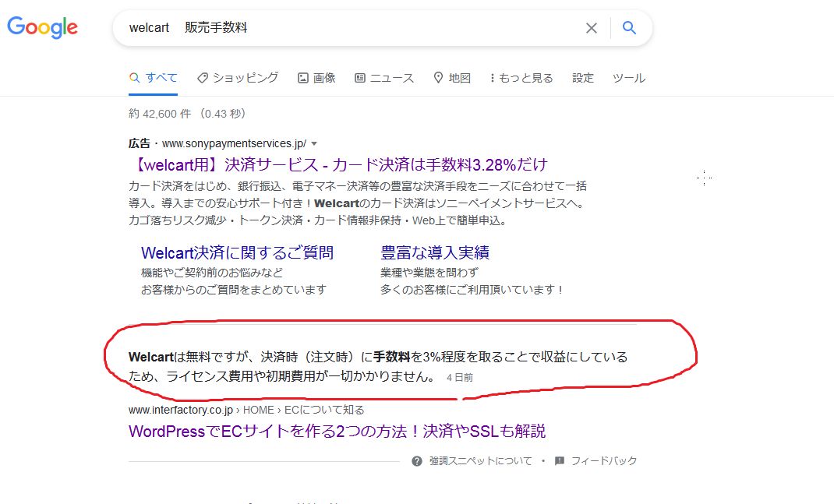This screenshot has width=834, height=504.
Task: Select the すべて tab
Action: [x=154, y=78]
